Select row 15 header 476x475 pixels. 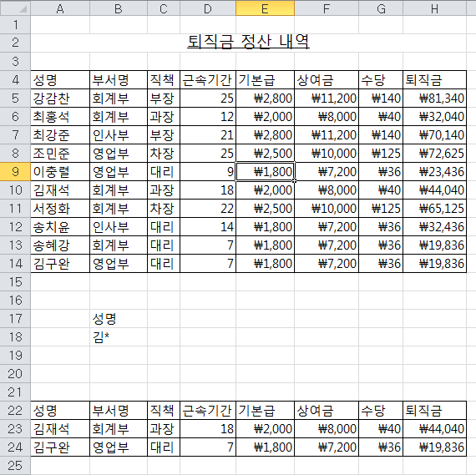15,281
